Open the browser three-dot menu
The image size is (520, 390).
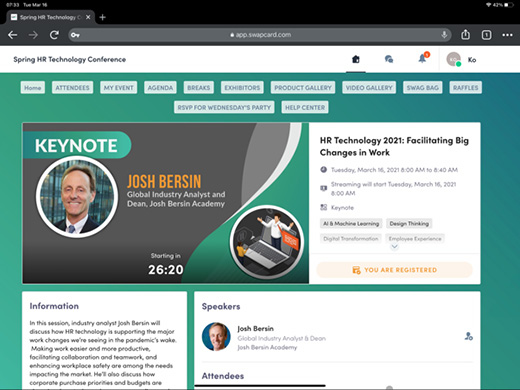click(507, 35)
